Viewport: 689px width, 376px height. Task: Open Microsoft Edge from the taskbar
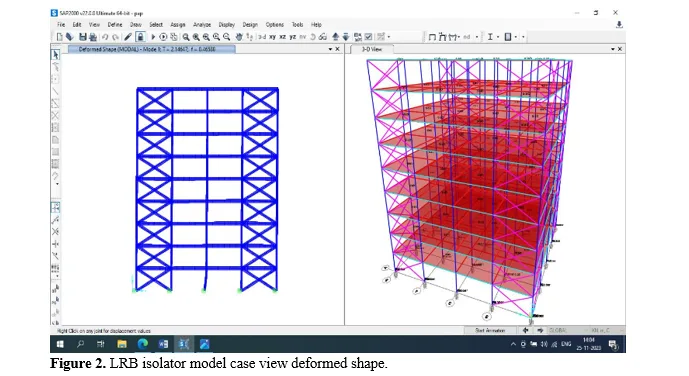pos(142,344)
